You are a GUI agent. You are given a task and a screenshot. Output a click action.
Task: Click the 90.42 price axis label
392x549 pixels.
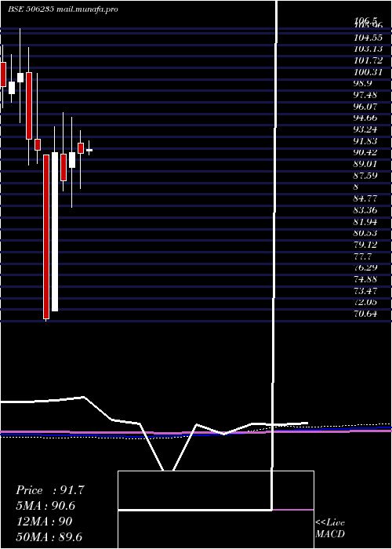pos(366,152)
